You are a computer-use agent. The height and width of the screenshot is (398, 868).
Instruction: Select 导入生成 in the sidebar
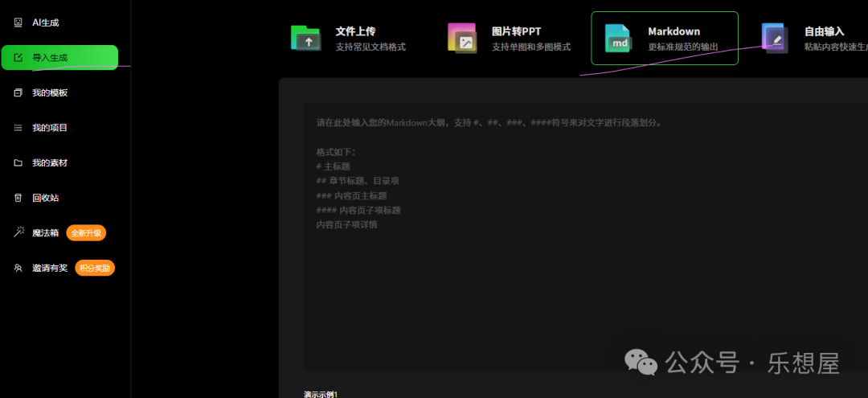coord(59,58)
